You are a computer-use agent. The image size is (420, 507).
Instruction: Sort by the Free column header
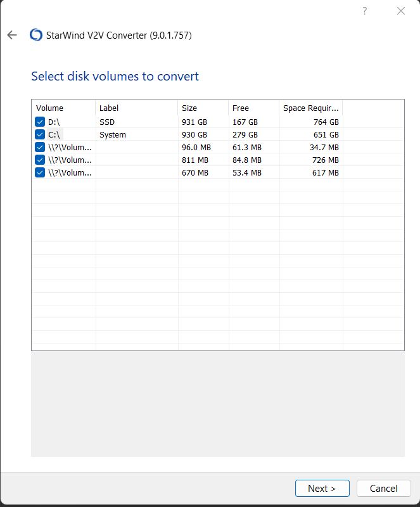pyautogui.click(x=253, y=108)
